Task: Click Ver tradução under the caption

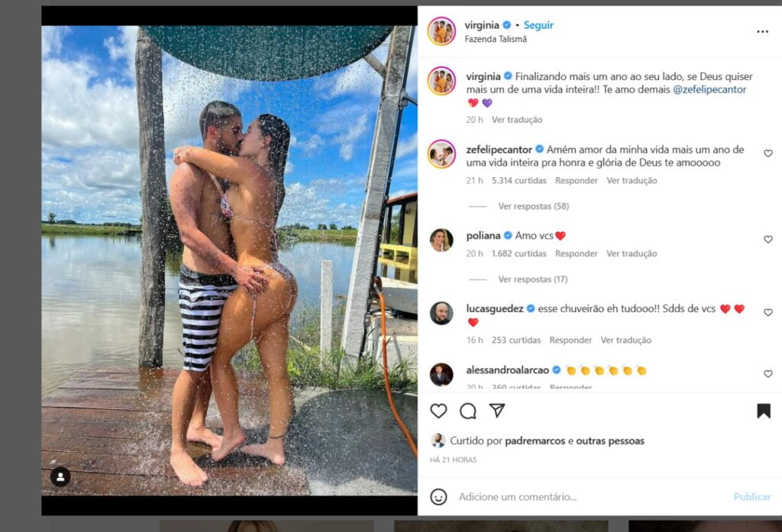Action: click(517, 120)
